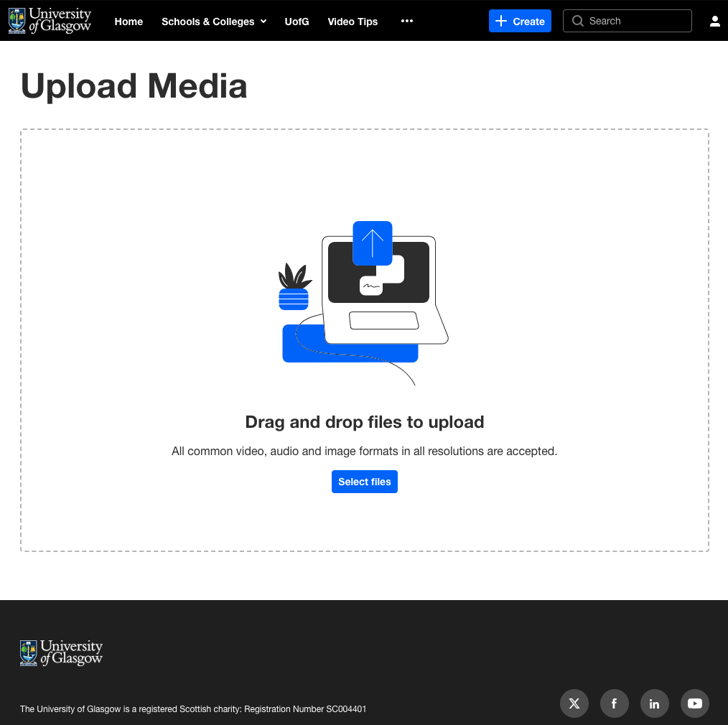Visit the YouTube channel via footer icon

[694, 703]
